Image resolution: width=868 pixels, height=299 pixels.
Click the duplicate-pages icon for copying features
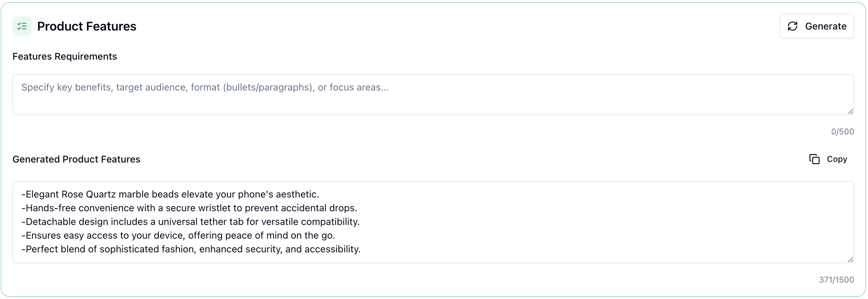pos(815,159)
